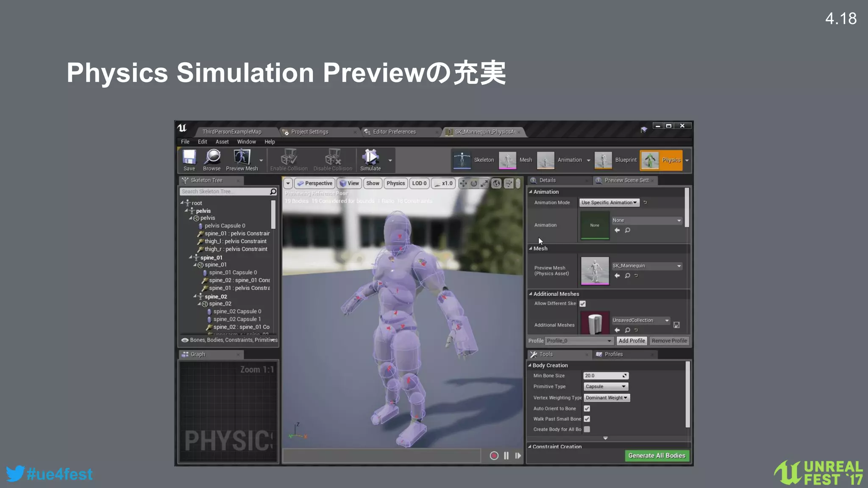Click Perspective viewport button
This screenshot has height=488, width=868.
(314, 183)
